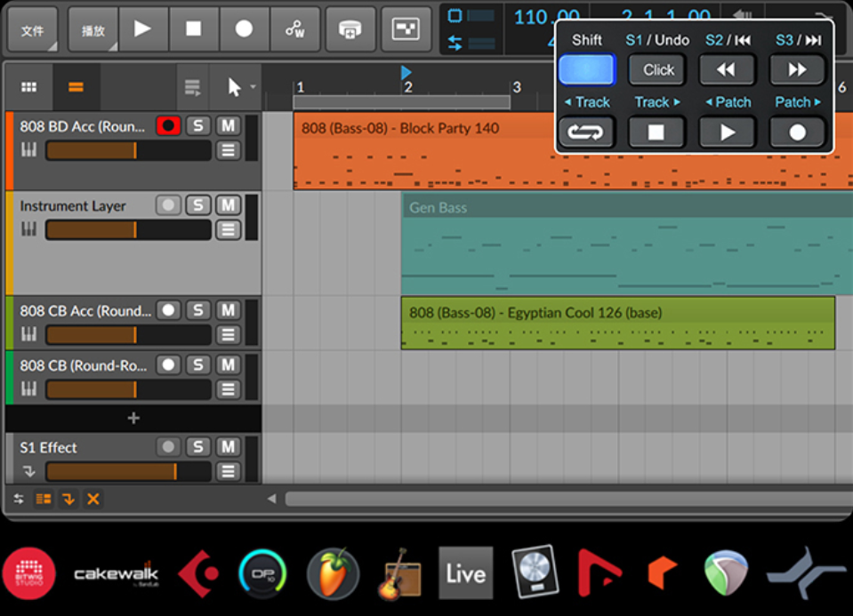Toggle the Click metronome button
The image size is (853, 616).
[658, 69]
